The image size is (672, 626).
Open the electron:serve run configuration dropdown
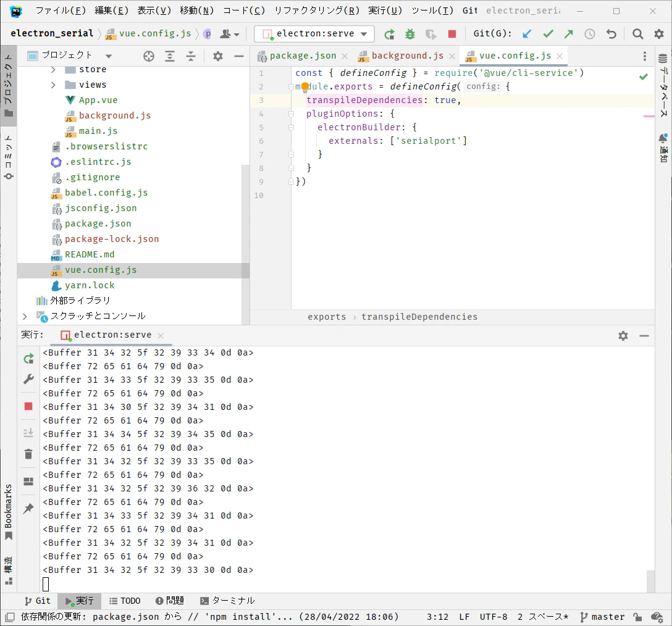pyautogui.click(x=314, y=34)
